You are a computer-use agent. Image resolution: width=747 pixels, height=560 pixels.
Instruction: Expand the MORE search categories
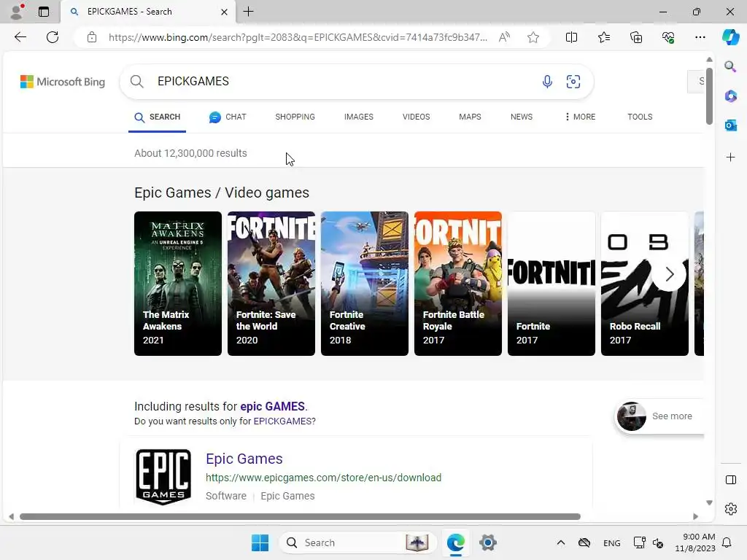pyautogui.click(x=580, y=117)
